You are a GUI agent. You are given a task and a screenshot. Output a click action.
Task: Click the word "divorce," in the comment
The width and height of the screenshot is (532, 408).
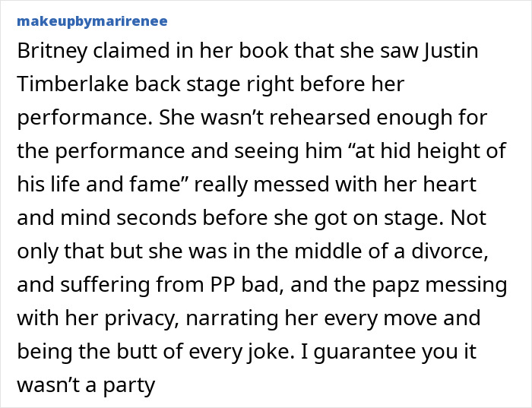point(450,251)
